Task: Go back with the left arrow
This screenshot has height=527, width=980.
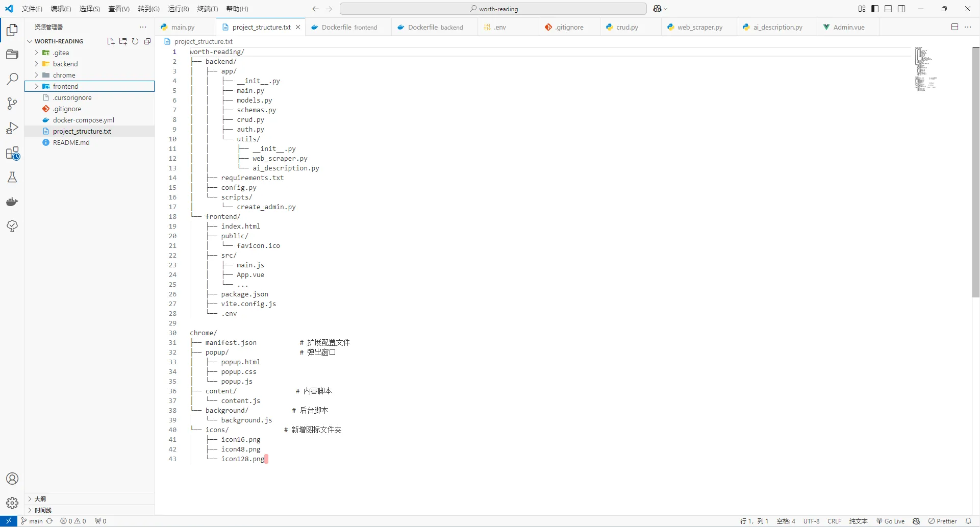Action: 315,9
